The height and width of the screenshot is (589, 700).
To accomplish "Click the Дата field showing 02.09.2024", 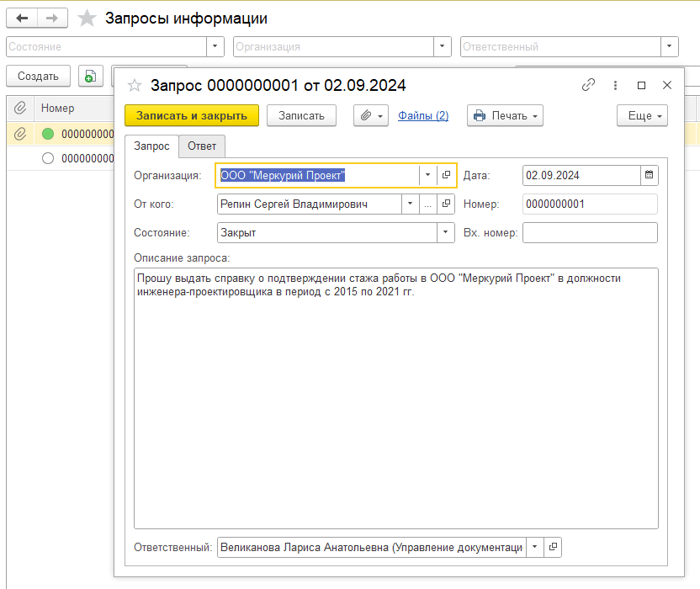I will (581, 175).
